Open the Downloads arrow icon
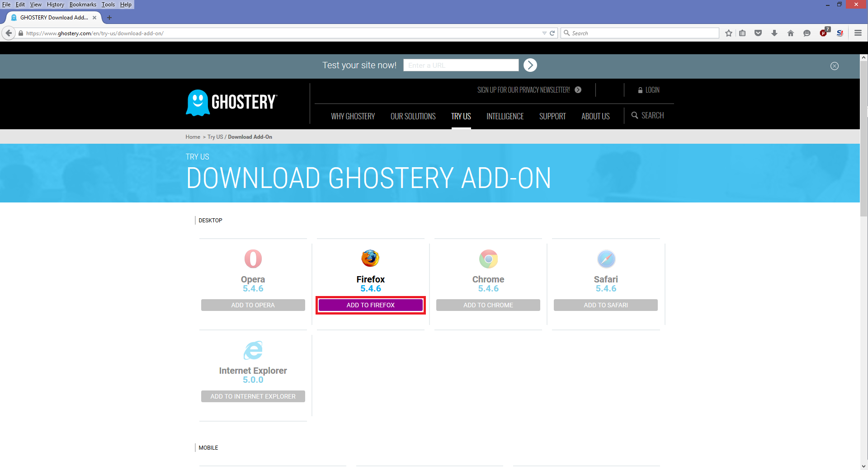This screenshot has width=868, height=470. tap(774, 33)
